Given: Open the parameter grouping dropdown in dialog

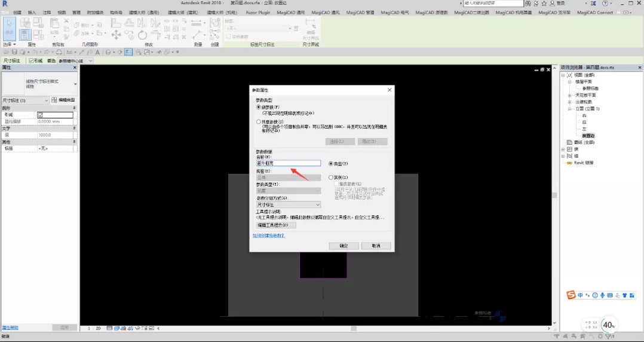Looking at the screenshot, I should 289,204.
